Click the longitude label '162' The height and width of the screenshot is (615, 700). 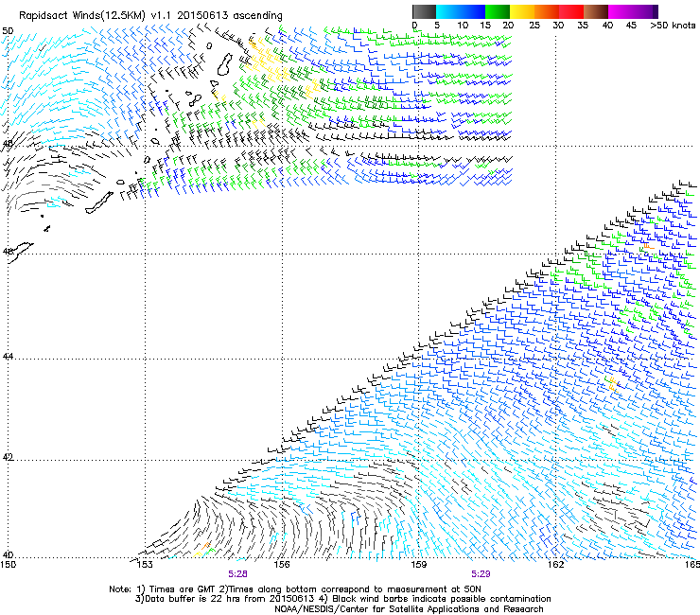tap(556, 565)
